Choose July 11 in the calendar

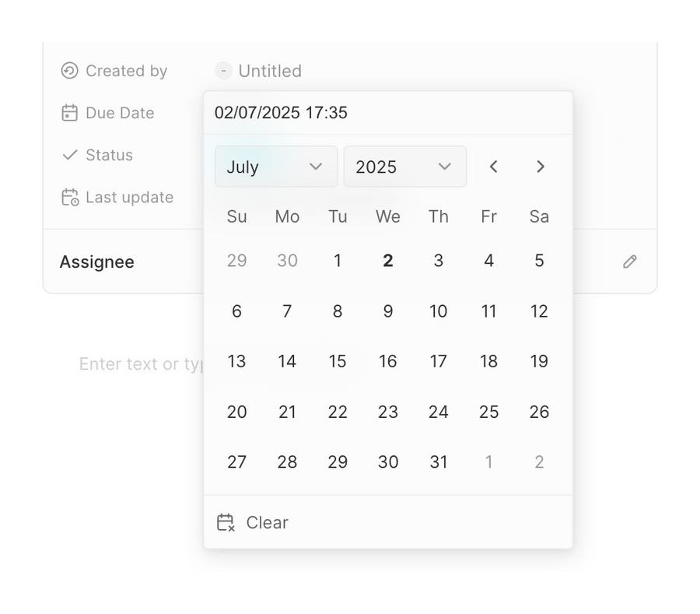click(x=489, y=311)
